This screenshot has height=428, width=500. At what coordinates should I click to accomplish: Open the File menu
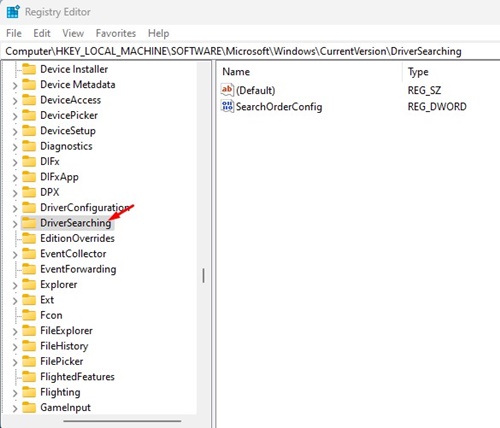(x=14, y=33)
